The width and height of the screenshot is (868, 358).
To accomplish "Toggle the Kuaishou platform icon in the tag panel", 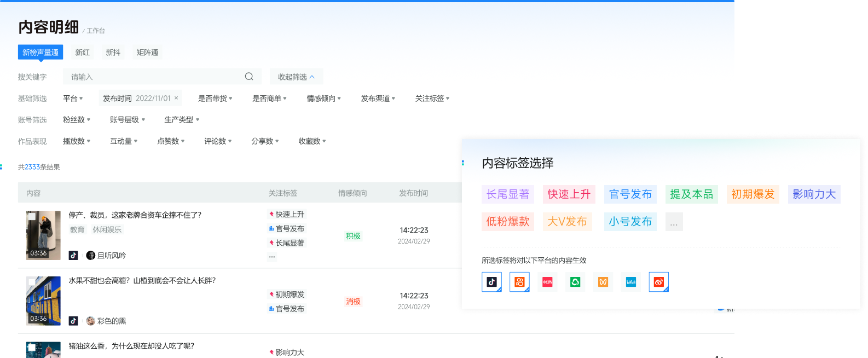I will (x=519, y=282).
